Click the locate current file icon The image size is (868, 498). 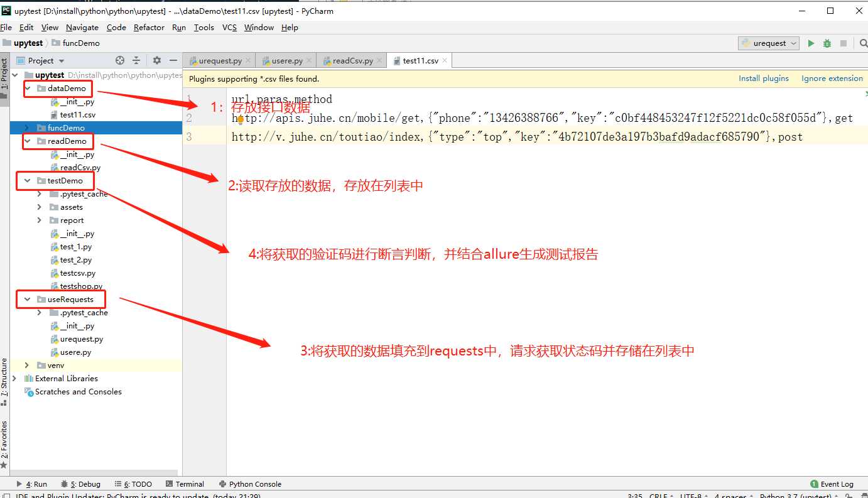(x=120, y=60)
